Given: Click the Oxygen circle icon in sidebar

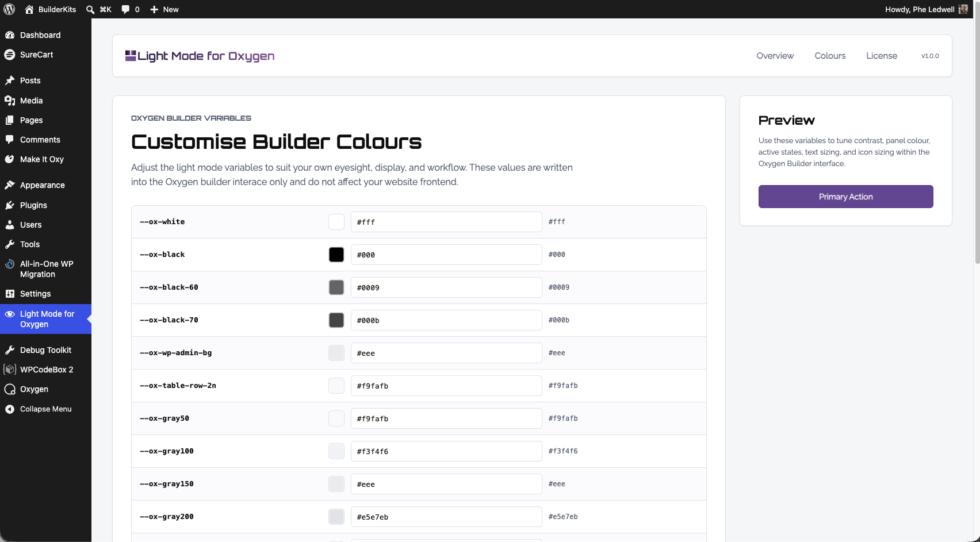Looking at the screenshot, I should pos(10,389).
